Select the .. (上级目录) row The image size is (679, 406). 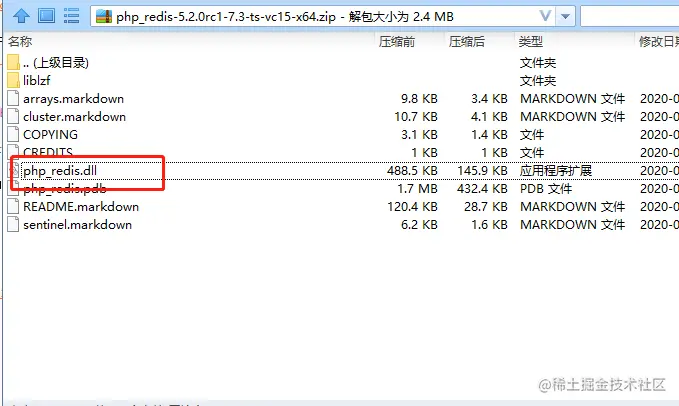(x=56, y=63)
